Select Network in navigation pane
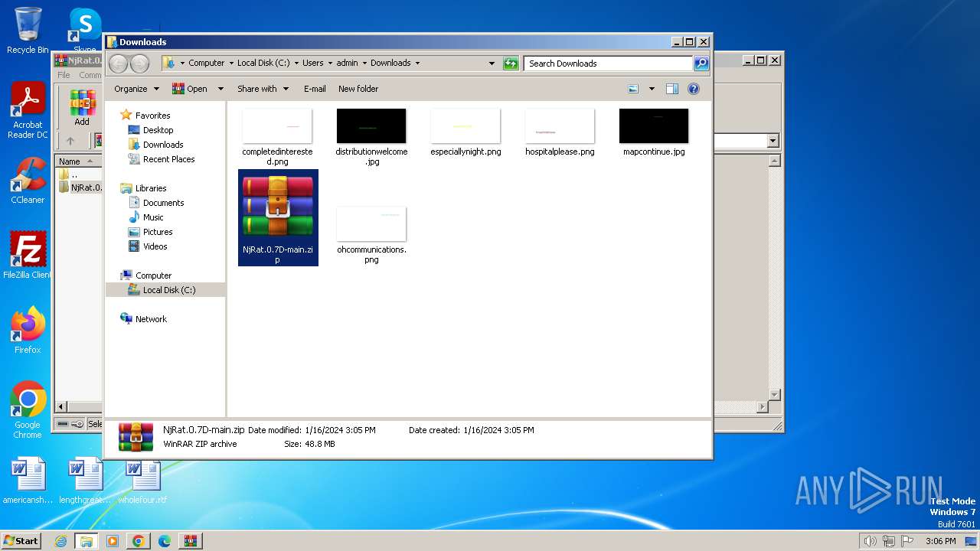980x551 pixels. [151, 319]
